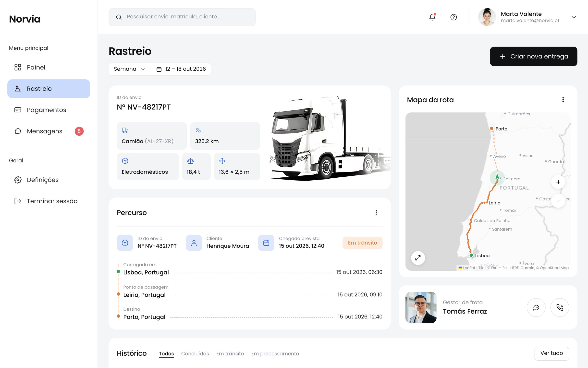
Task: Click the Marta Valente avatar photo
Action: (487, 17)
